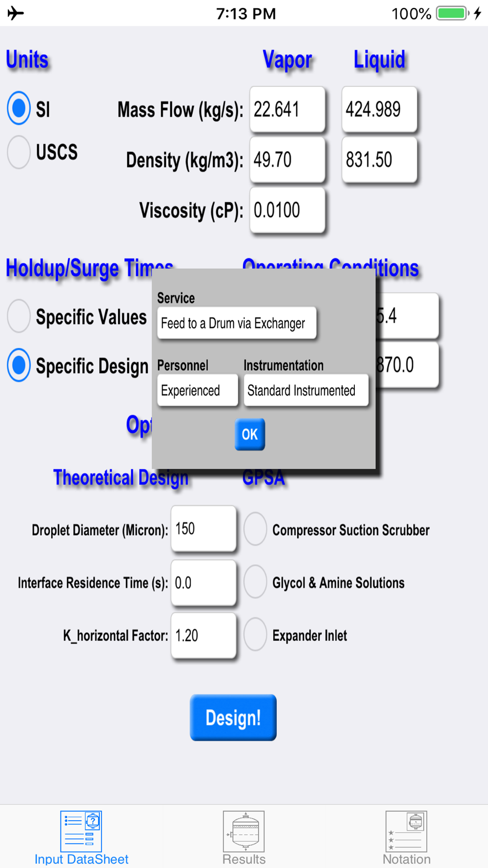Screen dimensions: 488x868
Task: Edit the Droplet Diameter field
Action: (x=204, y=529)
